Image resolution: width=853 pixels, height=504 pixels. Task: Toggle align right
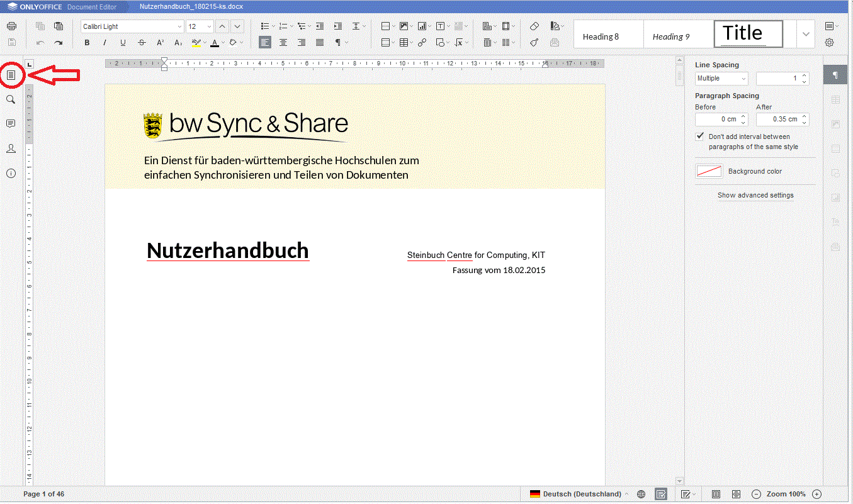click(302, 43)
